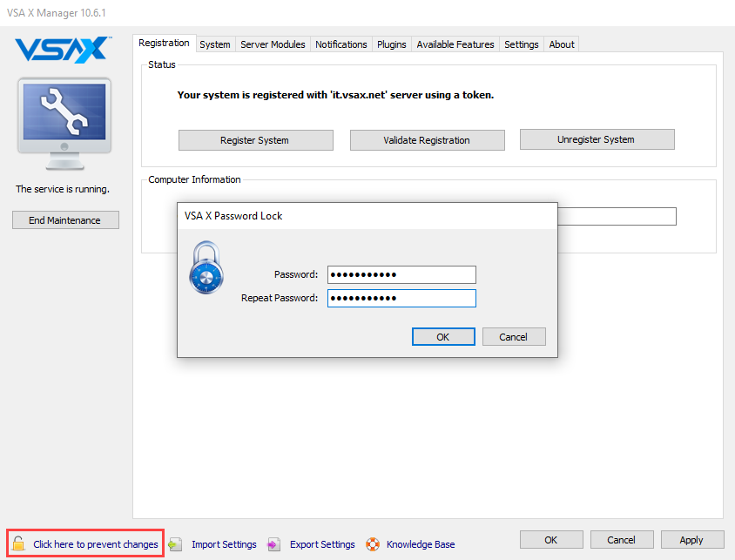The image size is (735, 560).
Task: Click the main window OK button
Action: (551, 540)
